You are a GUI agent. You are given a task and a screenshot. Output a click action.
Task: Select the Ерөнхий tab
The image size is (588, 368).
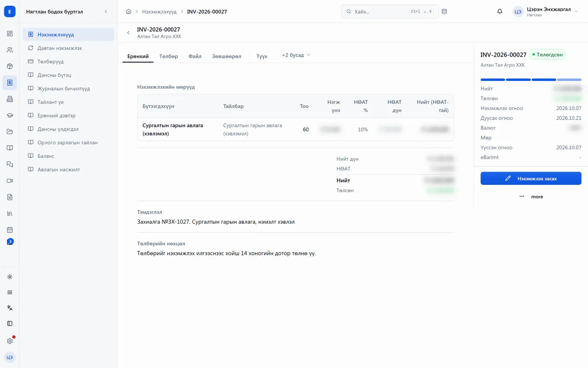(138, 56)
